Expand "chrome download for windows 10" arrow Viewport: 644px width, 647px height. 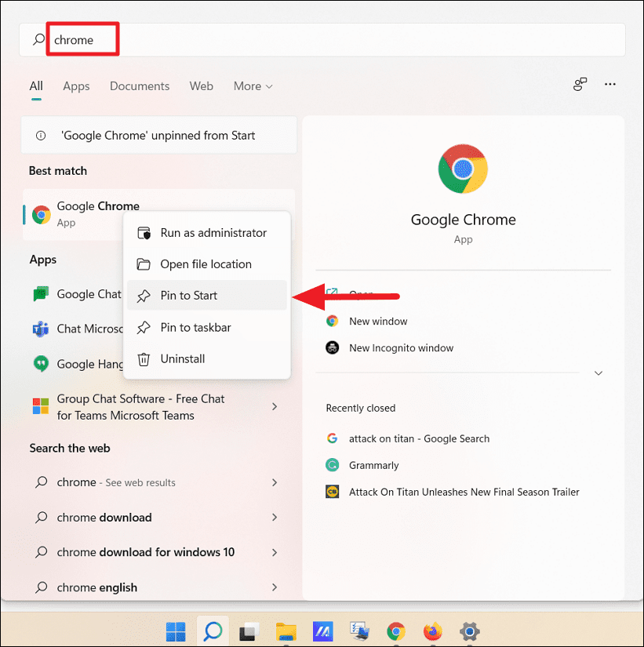tap(275, 552)
